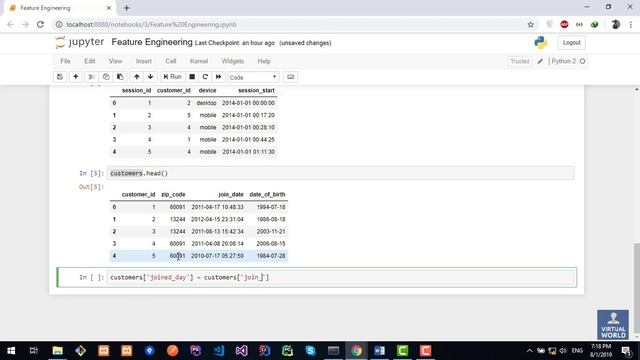Save notebook with the floppy disk icon
The height and width of the screenshot is (360, 640).
pos(60,77)
